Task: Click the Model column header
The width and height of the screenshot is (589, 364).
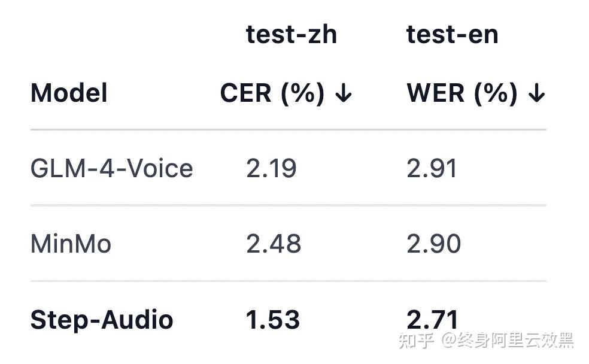Action: point(69,94)
